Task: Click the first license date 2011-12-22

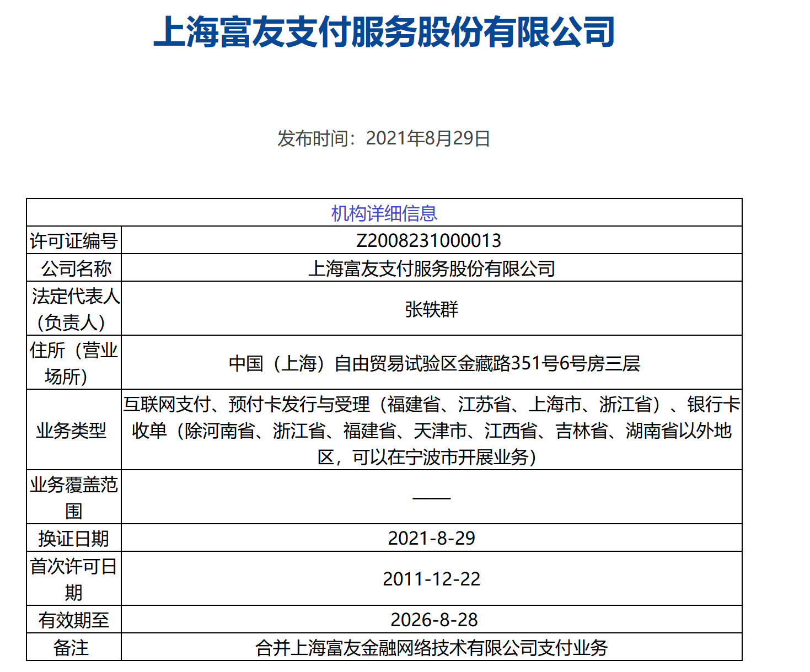Action: click(432, 579)
